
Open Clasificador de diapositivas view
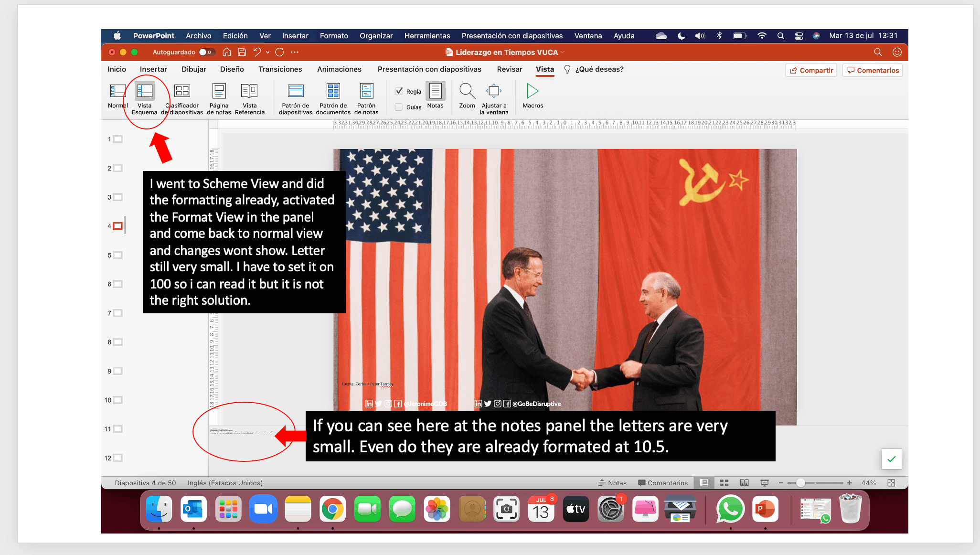(182, 98)
